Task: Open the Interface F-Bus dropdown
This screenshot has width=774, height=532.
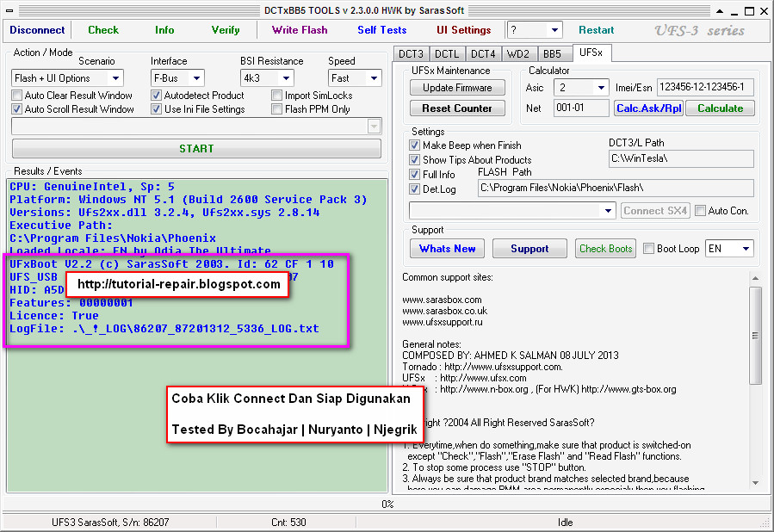Action: click(x=196, y=78)
